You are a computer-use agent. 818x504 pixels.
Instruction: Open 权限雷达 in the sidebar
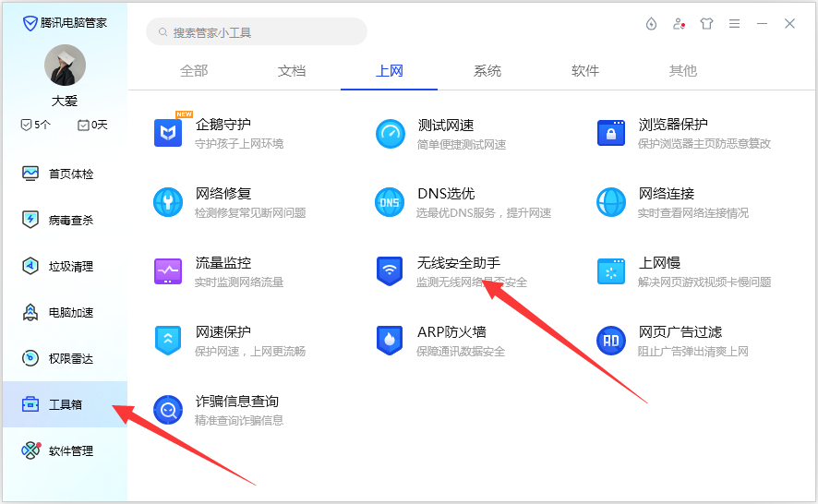[x=66, y=358]
